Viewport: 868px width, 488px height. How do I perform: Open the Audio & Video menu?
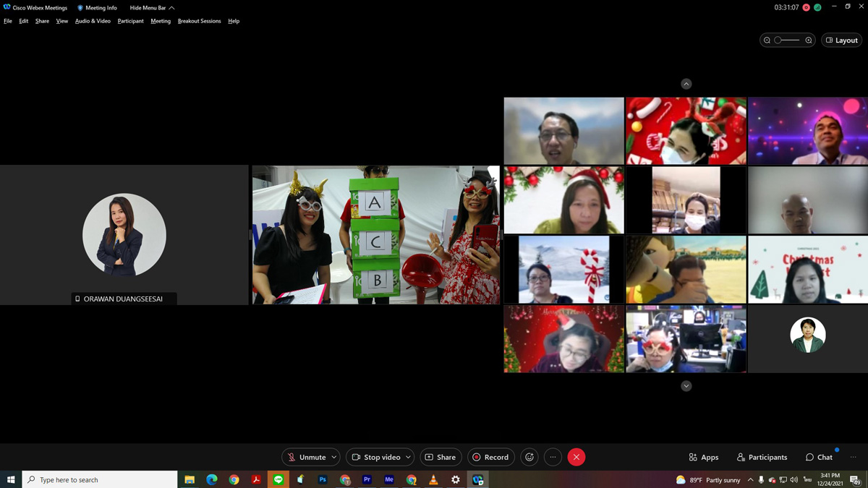[93, 21]
